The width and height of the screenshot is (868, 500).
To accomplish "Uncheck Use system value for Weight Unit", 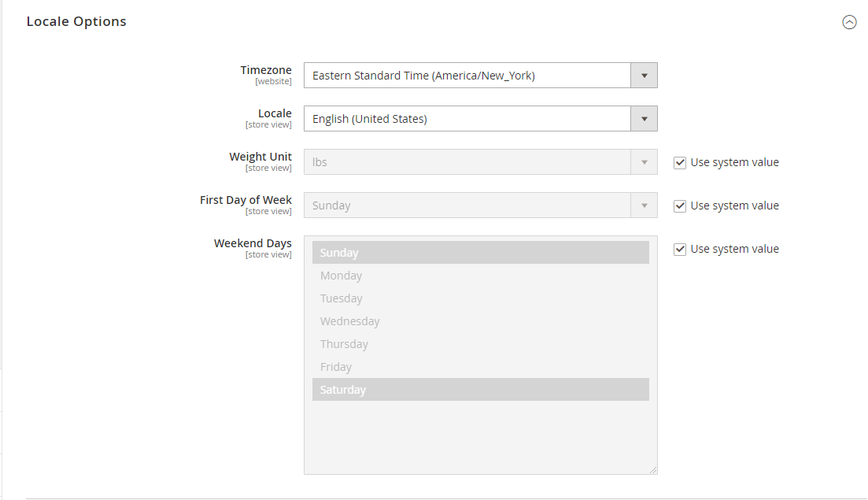I will coord(679,162).
